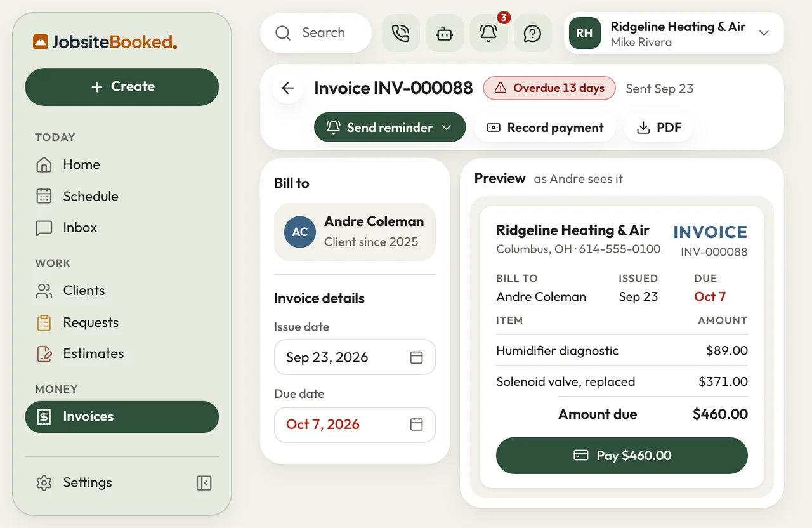Click the Issue date field Sep 23, 2026
Viewport: 812px width, 528px height.
click(x=355, y=357)
